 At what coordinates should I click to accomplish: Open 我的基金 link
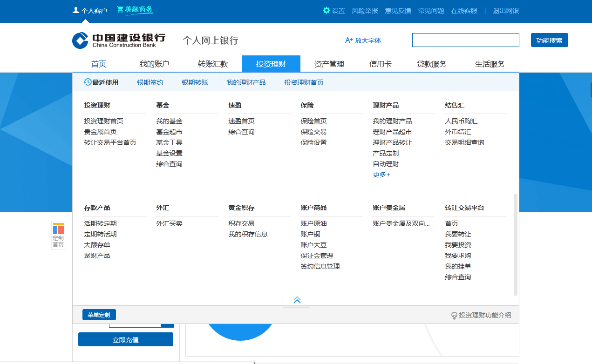point(169,121)
